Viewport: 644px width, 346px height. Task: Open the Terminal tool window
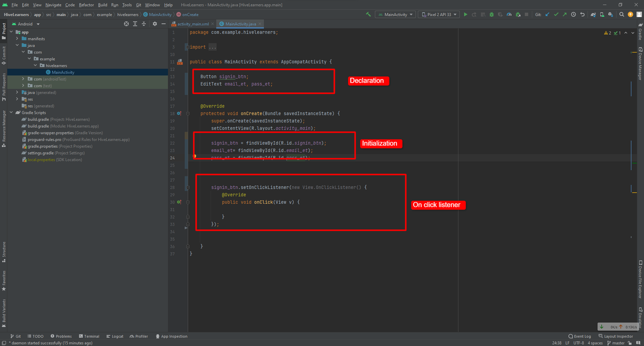[89, 336]
